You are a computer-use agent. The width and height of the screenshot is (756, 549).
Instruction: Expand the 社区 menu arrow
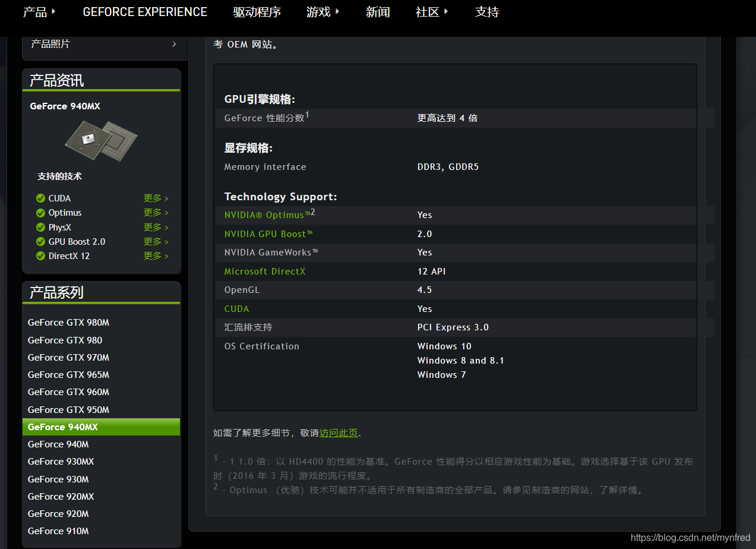click(x=447, y=11)
